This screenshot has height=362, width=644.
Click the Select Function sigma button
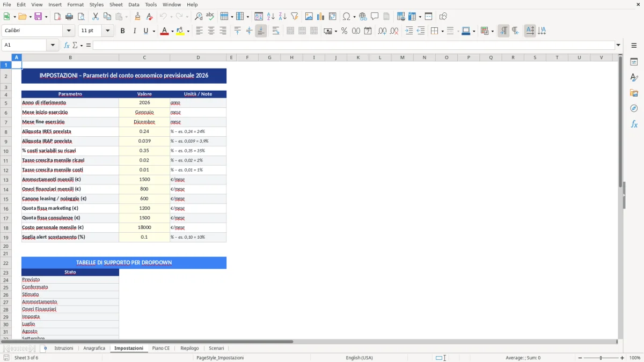75,45
